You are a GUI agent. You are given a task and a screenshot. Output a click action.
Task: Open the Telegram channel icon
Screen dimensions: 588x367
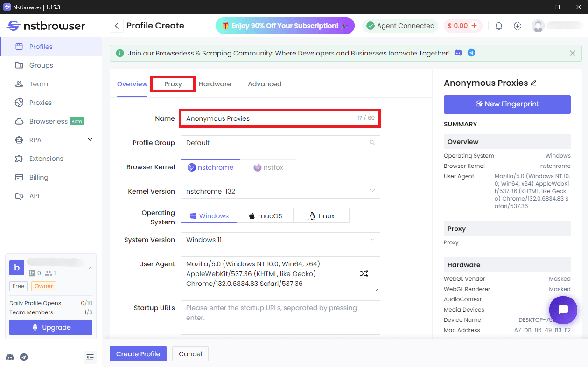(x=23, y=357)
